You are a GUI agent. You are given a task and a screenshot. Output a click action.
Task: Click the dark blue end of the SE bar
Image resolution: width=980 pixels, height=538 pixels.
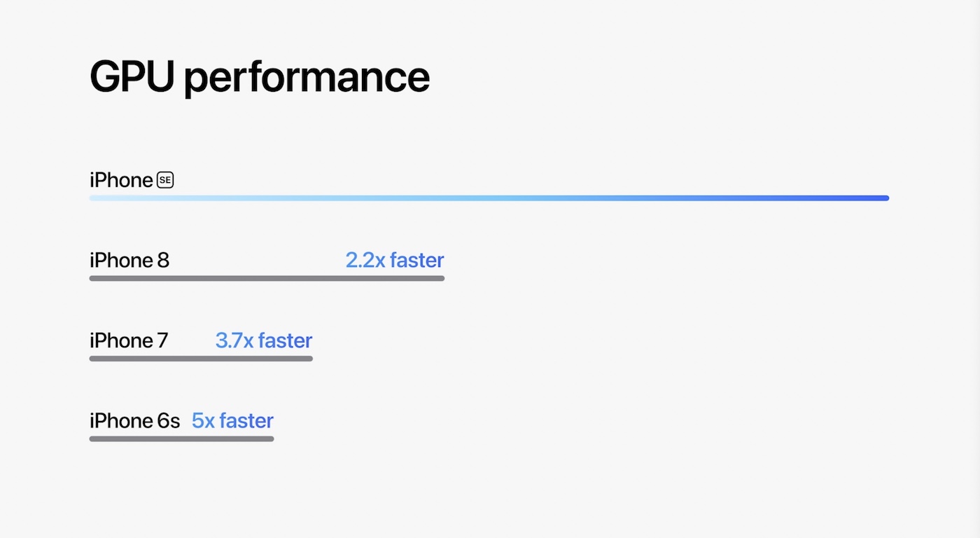tap(883, 198)
